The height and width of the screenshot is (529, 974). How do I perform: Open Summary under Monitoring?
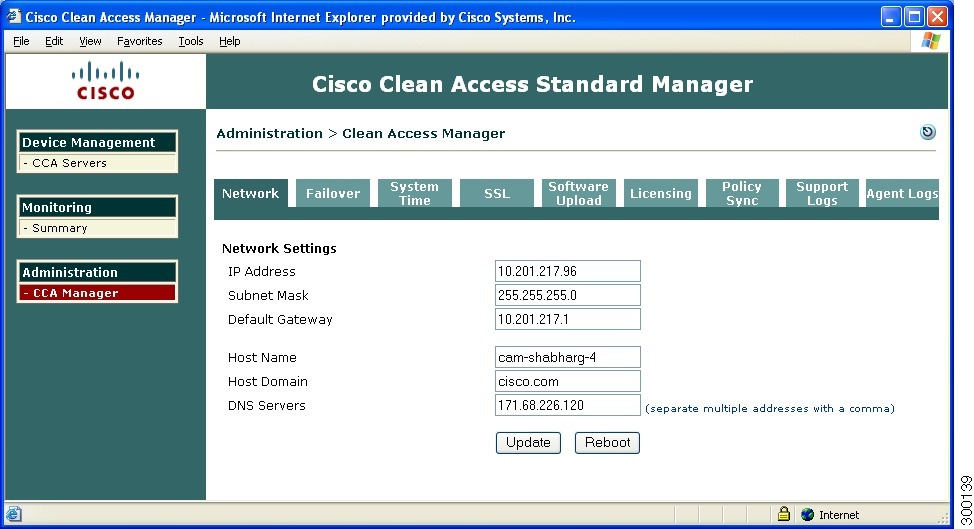tap(60, 228)
